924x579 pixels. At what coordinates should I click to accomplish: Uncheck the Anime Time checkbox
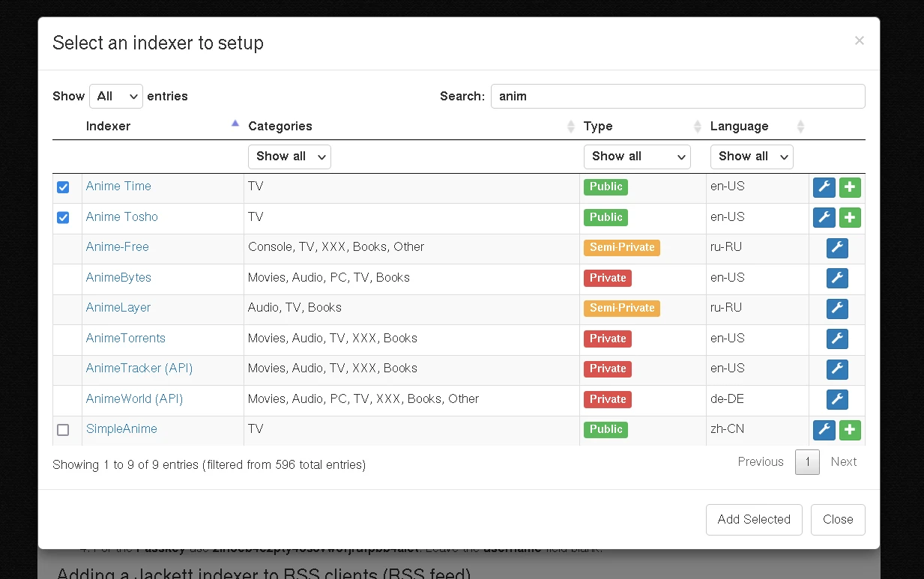(x=63, y=187)
